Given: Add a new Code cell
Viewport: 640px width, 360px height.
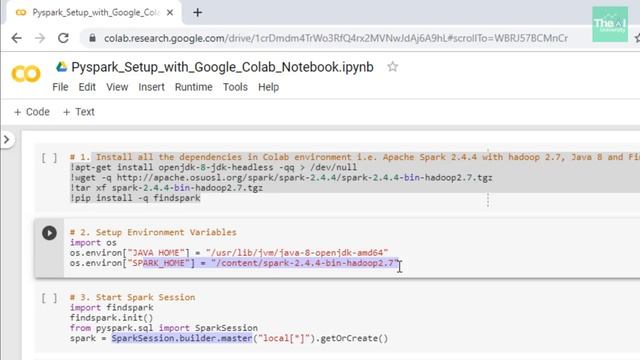Looking at the screenshot, I should point(32,112).
